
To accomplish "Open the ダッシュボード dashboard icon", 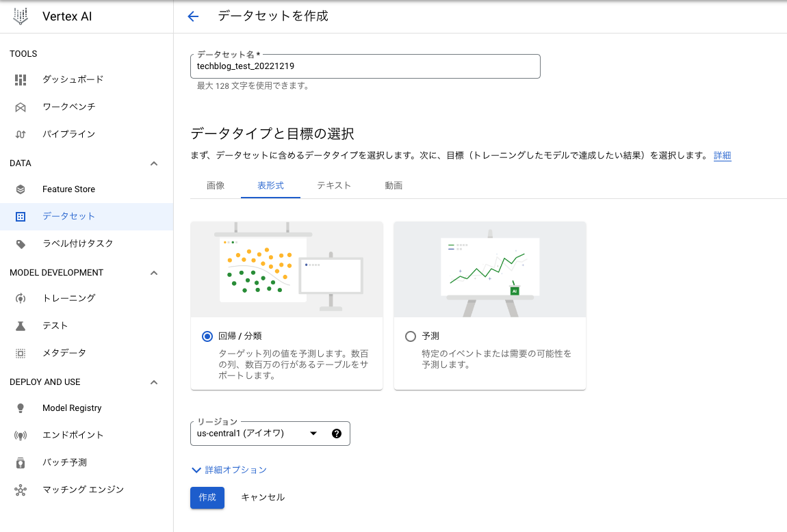I will click(21, 79).
